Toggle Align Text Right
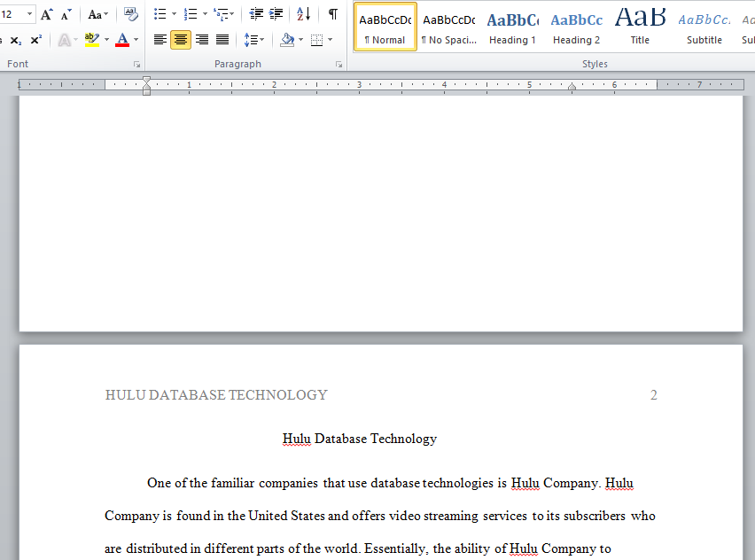The width and height of the screenshot is (755, 560). coord(202,40)
